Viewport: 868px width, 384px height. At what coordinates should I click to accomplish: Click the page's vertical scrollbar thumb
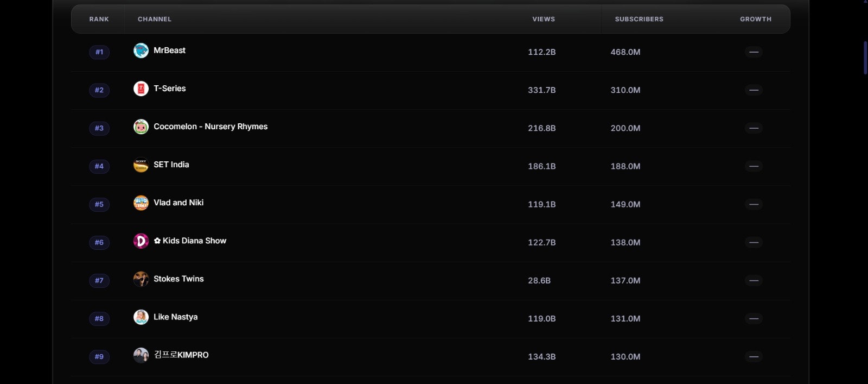865,58
